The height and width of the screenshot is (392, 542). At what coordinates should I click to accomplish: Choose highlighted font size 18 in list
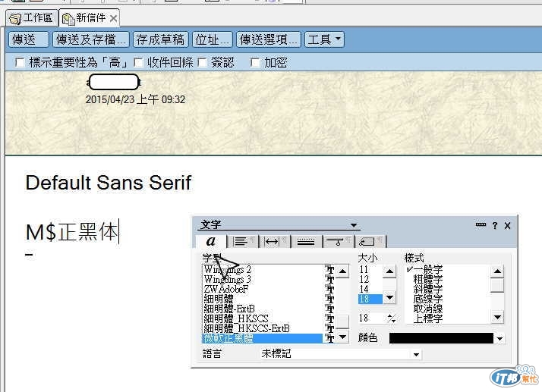(370, 299)
